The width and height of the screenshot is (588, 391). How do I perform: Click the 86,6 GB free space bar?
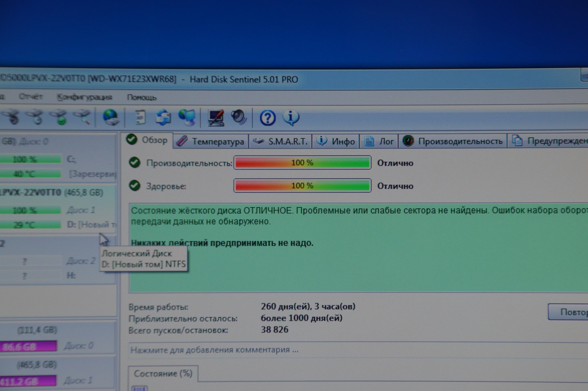(x=28, y=346)
